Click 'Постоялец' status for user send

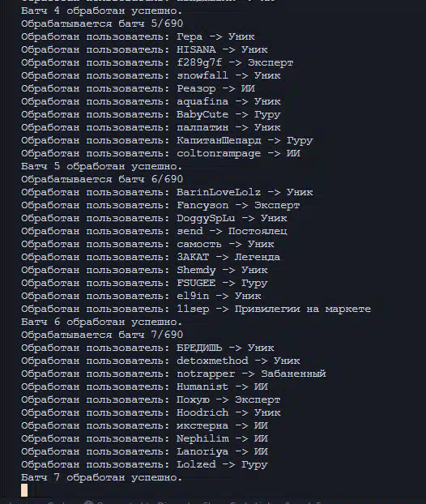[258, 231]
